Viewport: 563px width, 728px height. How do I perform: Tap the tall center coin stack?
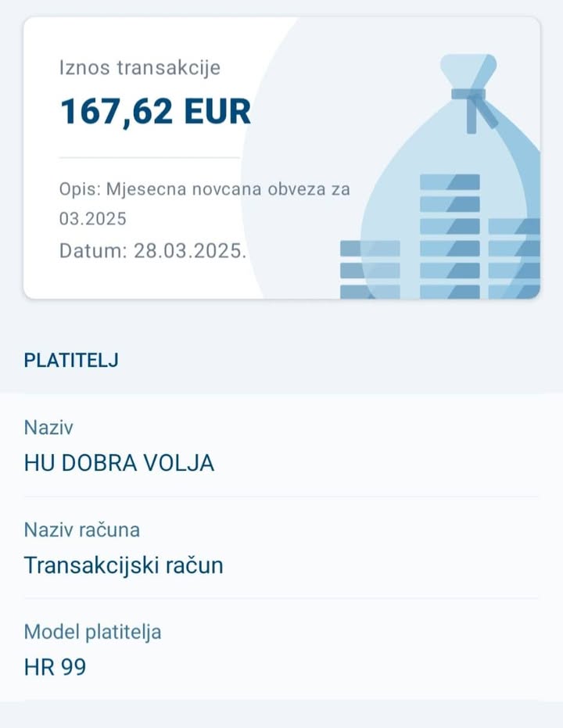(450, 236)
